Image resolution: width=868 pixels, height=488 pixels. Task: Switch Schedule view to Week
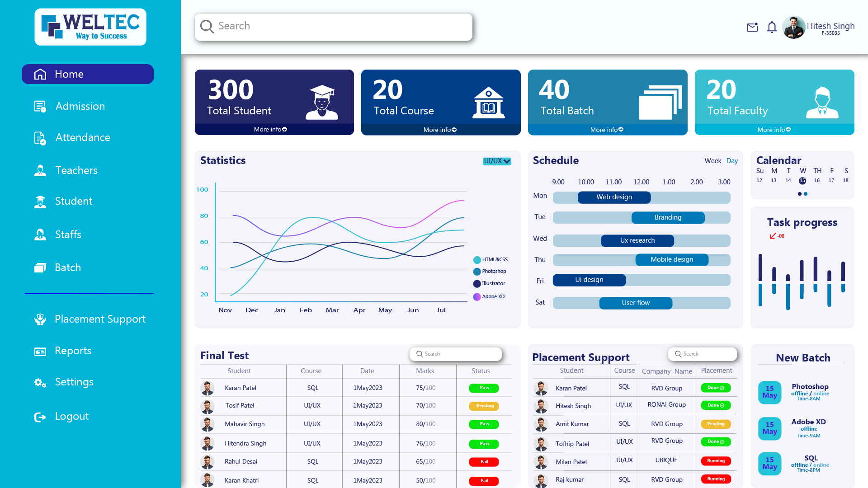coord(712,161)
